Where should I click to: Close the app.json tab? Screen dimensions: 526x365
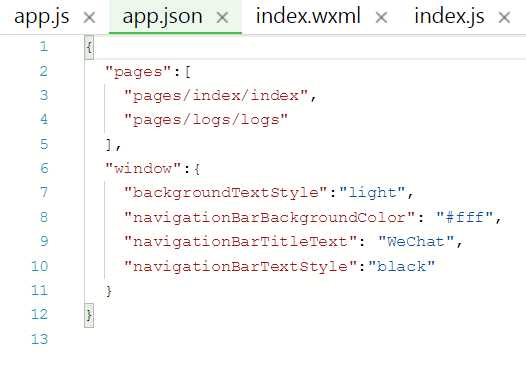point(222,17)
